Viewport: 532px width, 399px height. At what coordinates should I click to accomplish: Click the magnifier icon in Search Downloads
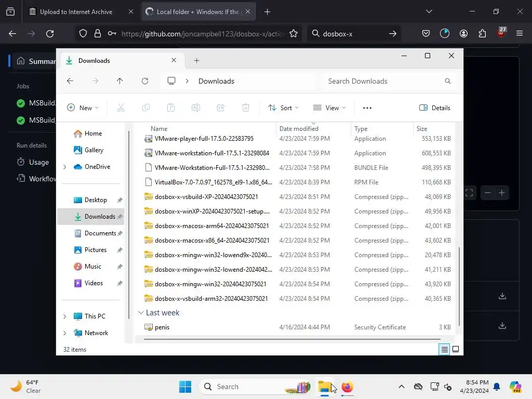click(447, 81)
